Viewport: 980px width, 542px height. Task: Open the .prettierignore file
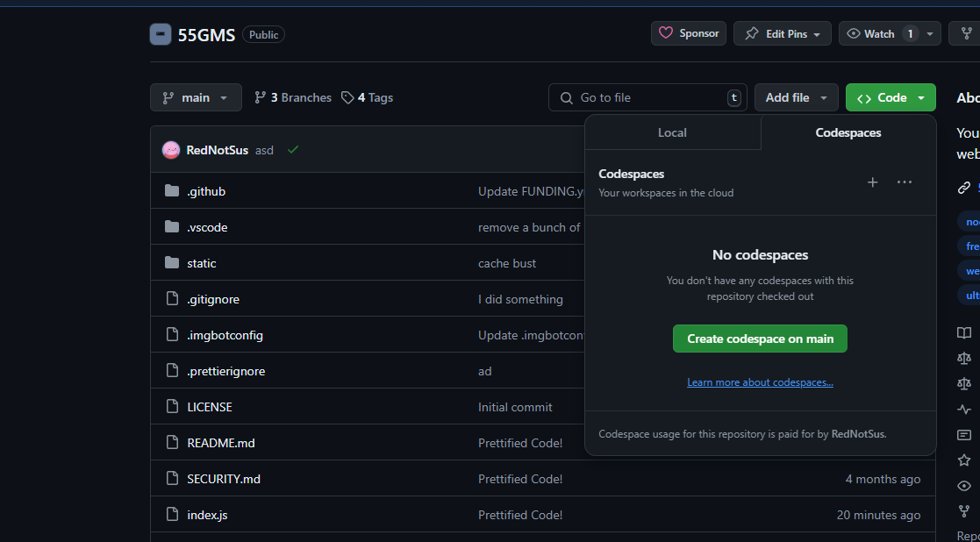pyautogui.click(x=226, y=372)
